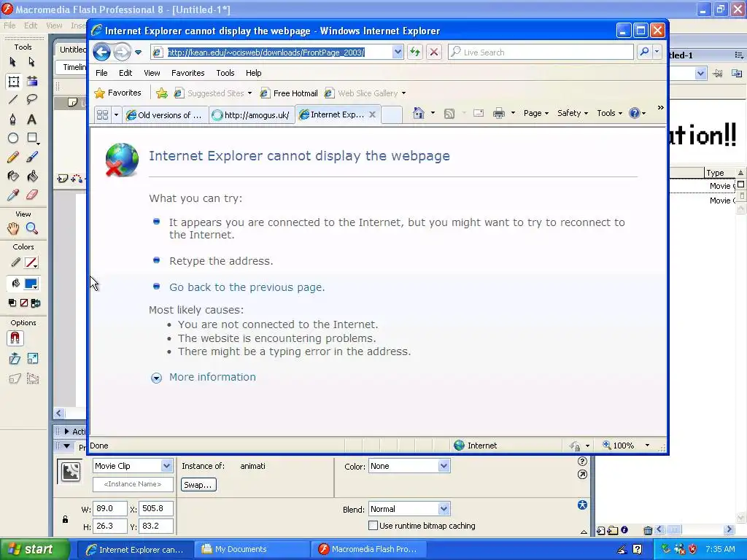Select the Line tool
Screen dimensions: 747x560
13,99
